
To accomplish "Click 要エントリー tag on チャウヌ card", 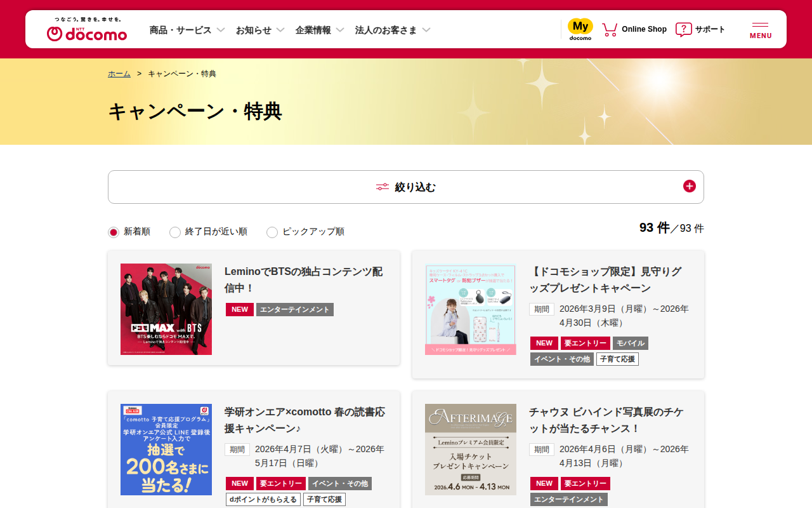I will 586,484.
